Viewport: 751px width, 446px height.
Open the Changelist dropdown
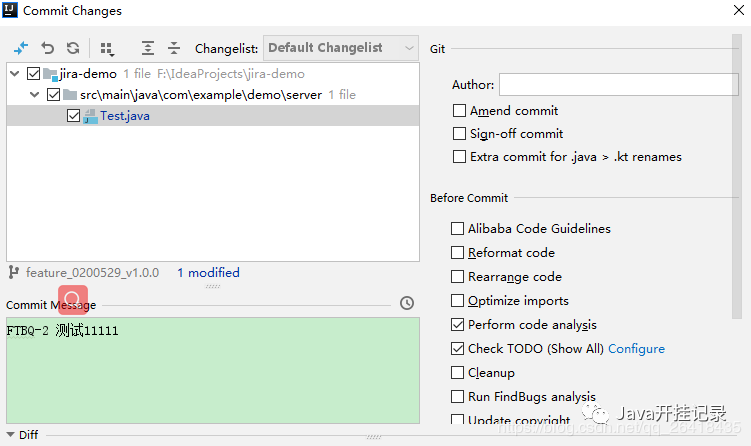(340, 48)
